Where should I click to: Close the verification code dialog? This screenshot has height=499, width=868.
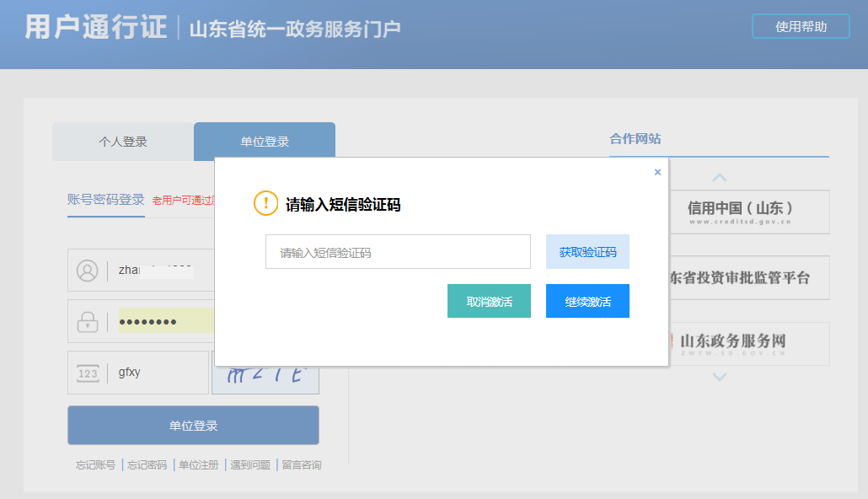657,171
